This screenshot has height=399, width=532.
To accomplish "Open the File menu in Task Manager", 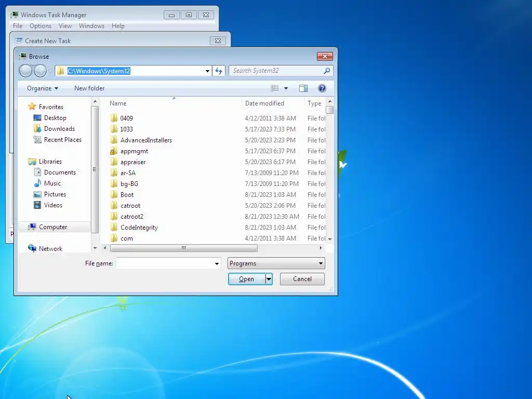I will coord(18,26).
